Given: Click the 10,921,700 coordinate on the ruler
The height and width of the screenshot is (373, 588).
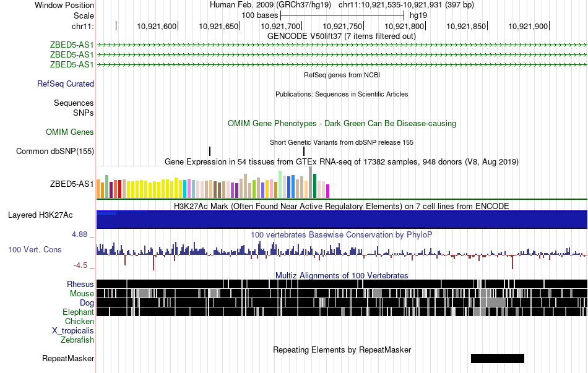Looking at the screenshot, I should pyautogui.click(x=280, y=26).
